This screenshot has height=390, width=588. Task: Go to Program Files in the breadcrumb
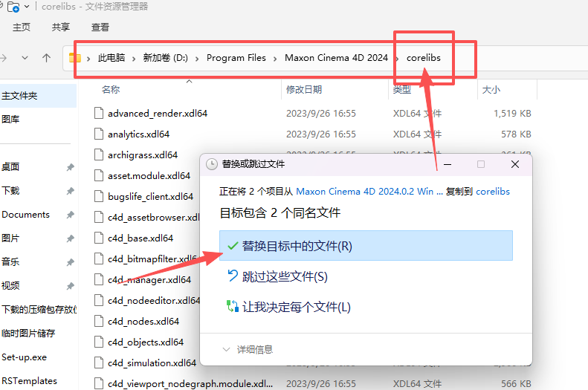pos(236,58)
